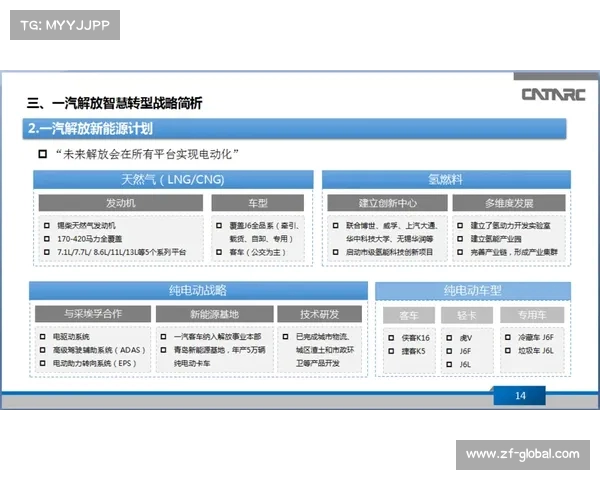The width and height of the screenshot is (600, 480).
Task: Select the line '联合博世、威孚、上汽大通、'
Action: (x=392, y=225)
